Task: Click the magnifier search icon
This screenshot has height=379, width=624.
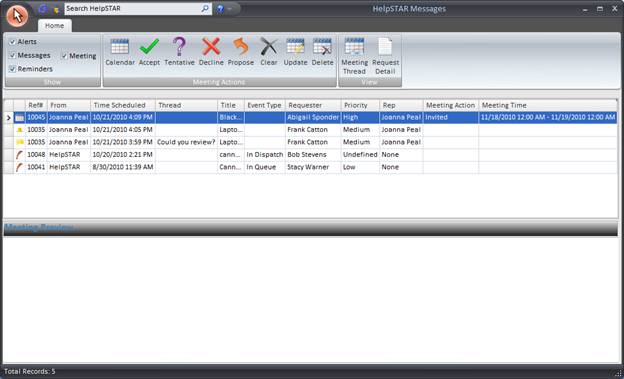Action: click(205, 8)
